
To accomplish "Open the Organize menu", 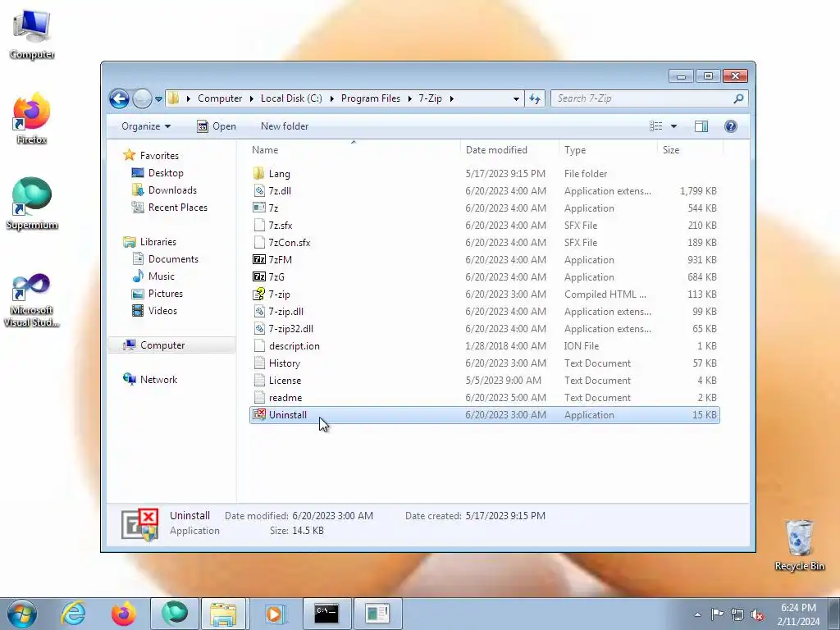I will [146, 126].
